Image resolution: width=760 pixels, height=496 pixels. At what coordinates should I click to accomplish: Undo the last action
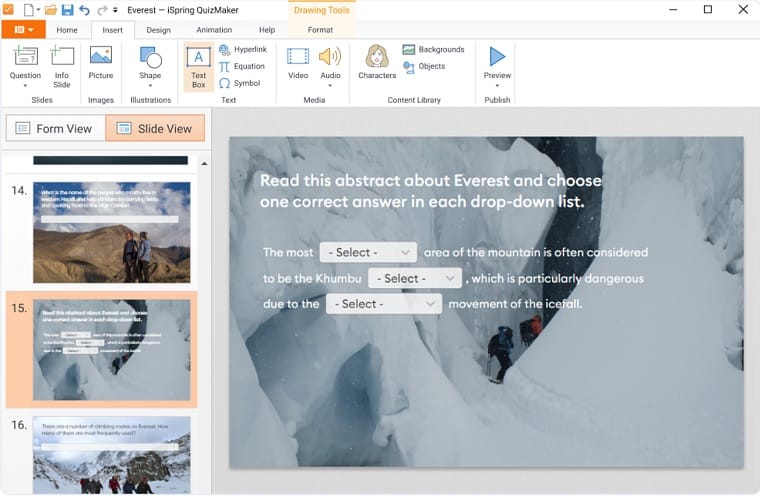[x=84, y=10]
